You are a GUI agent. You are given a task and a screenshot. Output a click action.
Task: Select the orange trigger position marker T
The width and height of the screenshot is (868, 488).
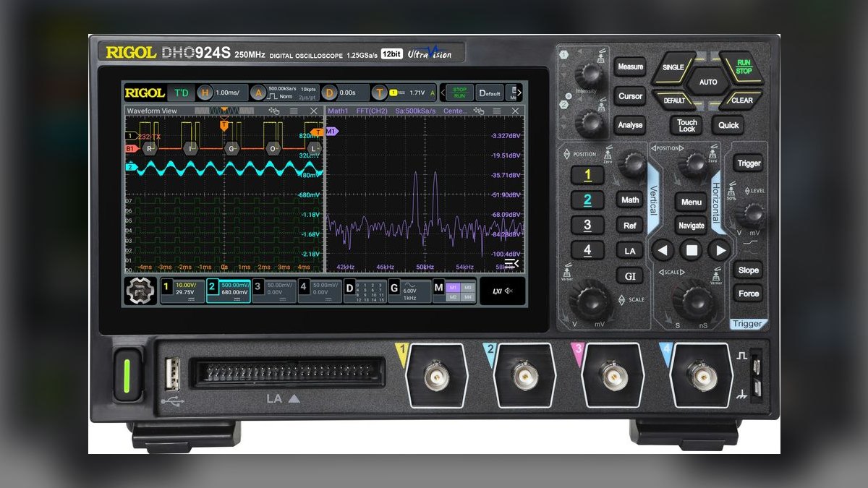point(224,125)
